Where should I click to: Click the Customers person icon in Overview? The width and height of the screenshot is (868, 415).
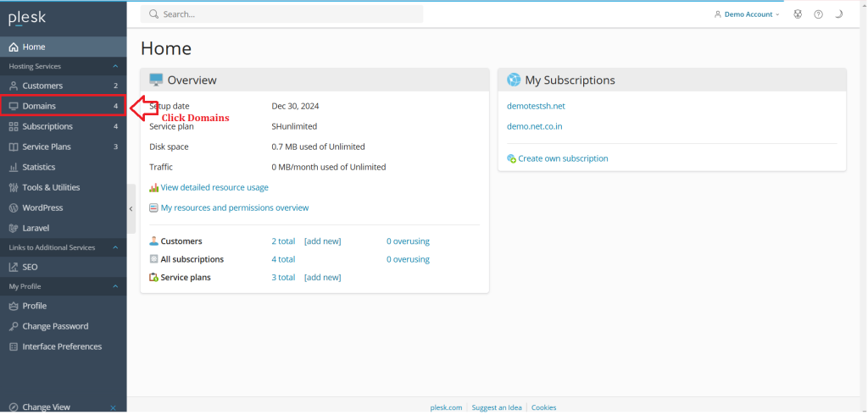(x=154, y=241)
